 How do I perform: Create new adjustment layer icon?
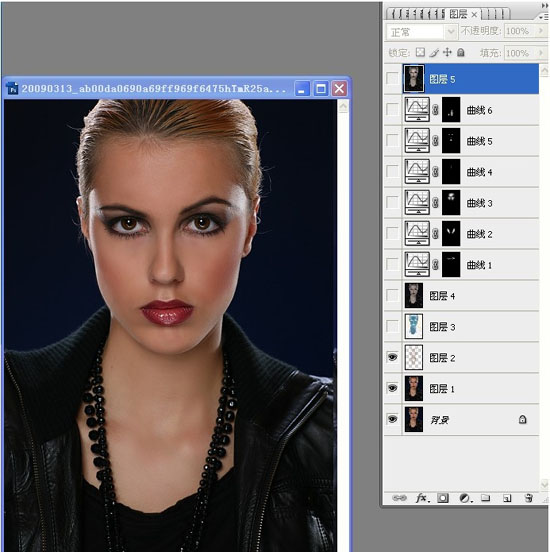coord(465,498)
